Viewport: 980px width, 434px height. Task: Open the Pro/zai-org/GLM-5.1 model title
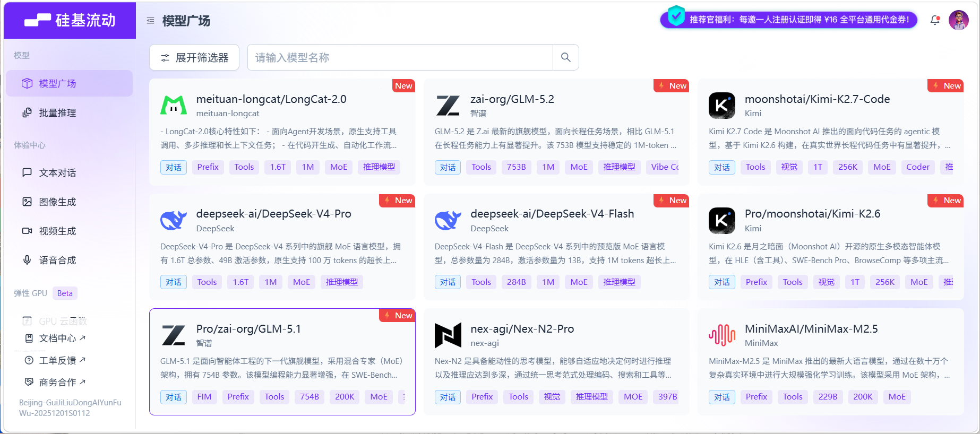(248, 329)
